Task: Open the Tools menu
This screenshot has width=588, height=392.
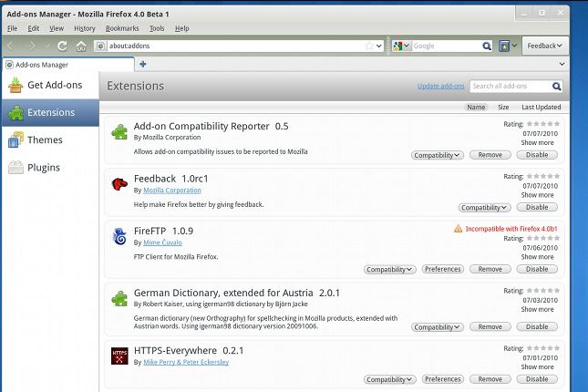Action: [157, 28]
